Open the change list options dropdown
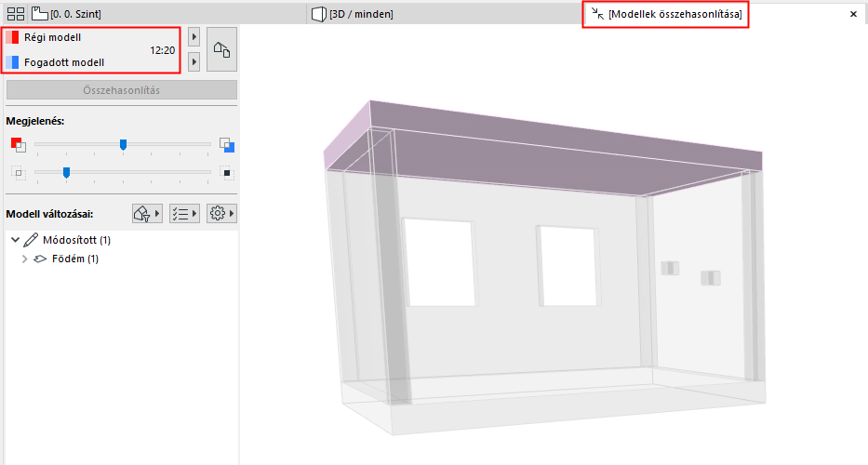Viewport: 868px width, 465px height. click(184, 213)
